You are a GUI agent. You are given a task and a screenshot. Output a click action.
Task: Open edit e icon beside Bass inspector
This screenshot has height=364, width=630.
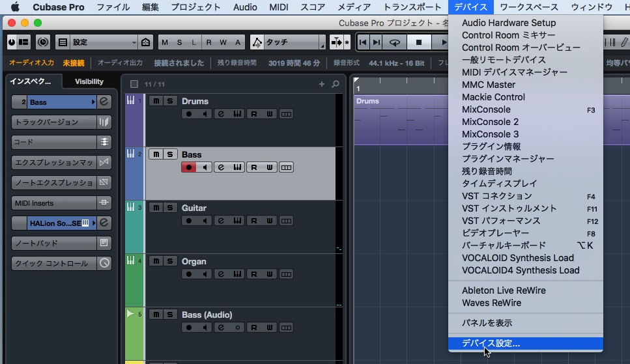104,102
